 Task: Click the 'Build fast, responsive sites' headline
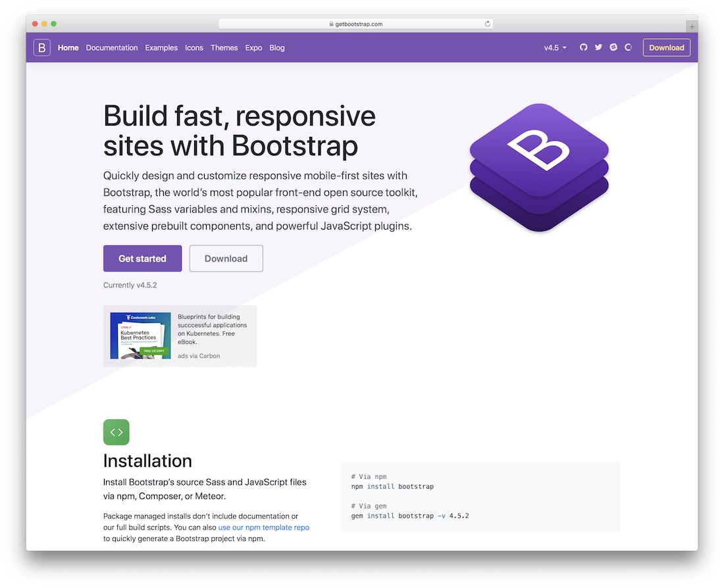coord(239,131)
